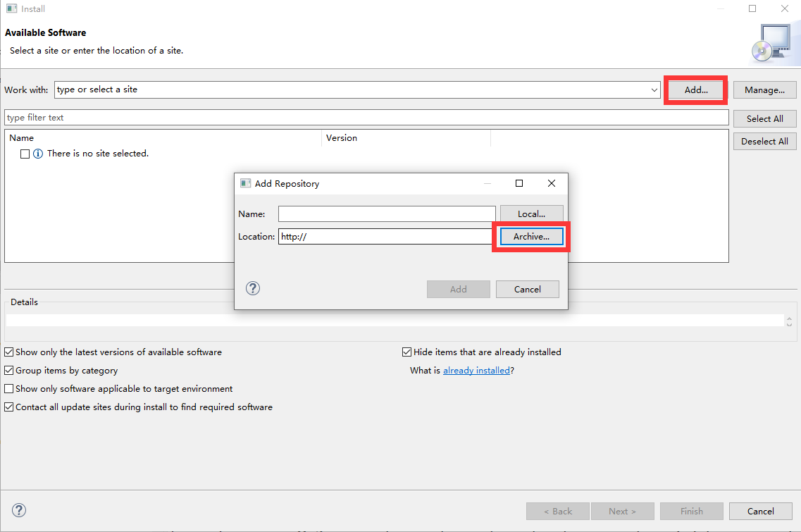Toggle 'Hide items that are already installed'
Screen dimensions: 801x532
tap(406, 352)
